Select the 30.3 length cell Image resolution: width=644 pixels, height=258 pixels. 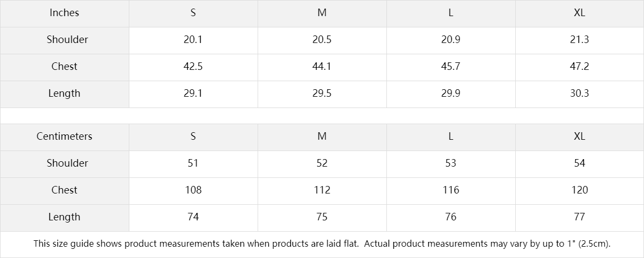point(579,94)
